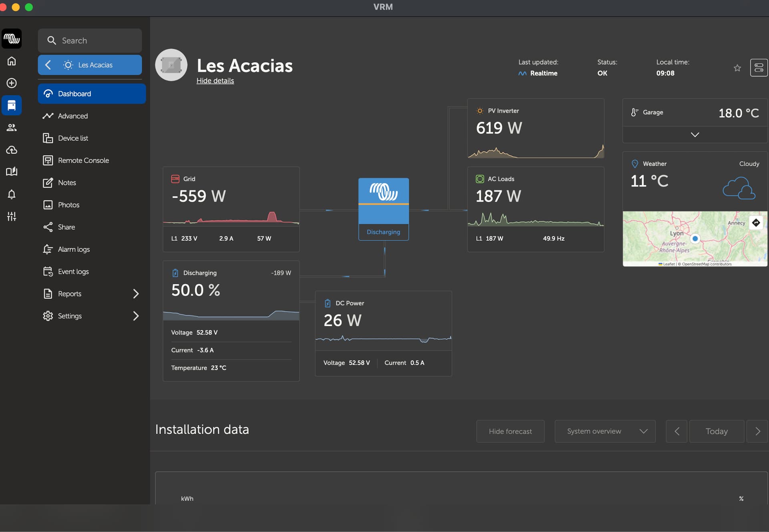Expand the Garage temperature widget chevron
Screen dimensions: 769x532
pos(695,135)
